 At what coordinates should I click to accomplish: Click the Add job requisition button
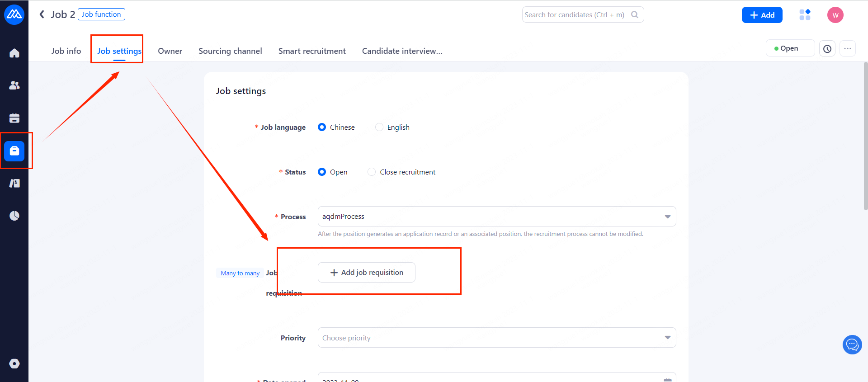(366, 273)
